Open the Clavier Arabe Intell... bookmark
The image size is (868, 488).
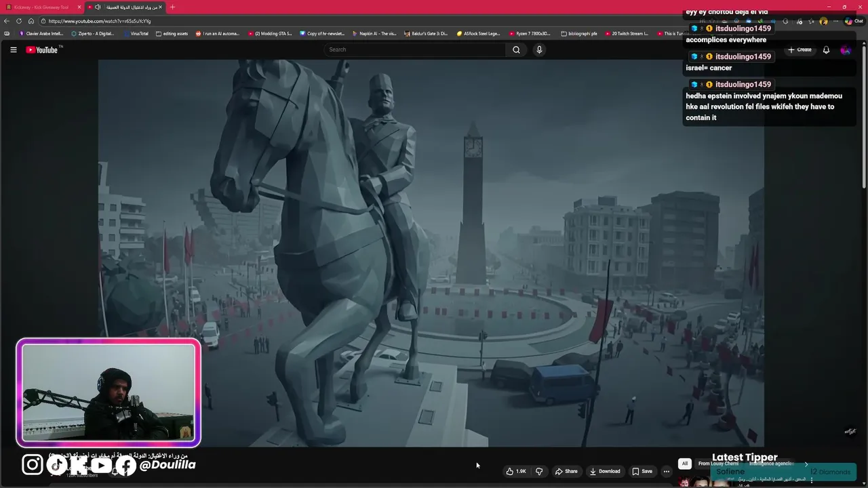41,33
